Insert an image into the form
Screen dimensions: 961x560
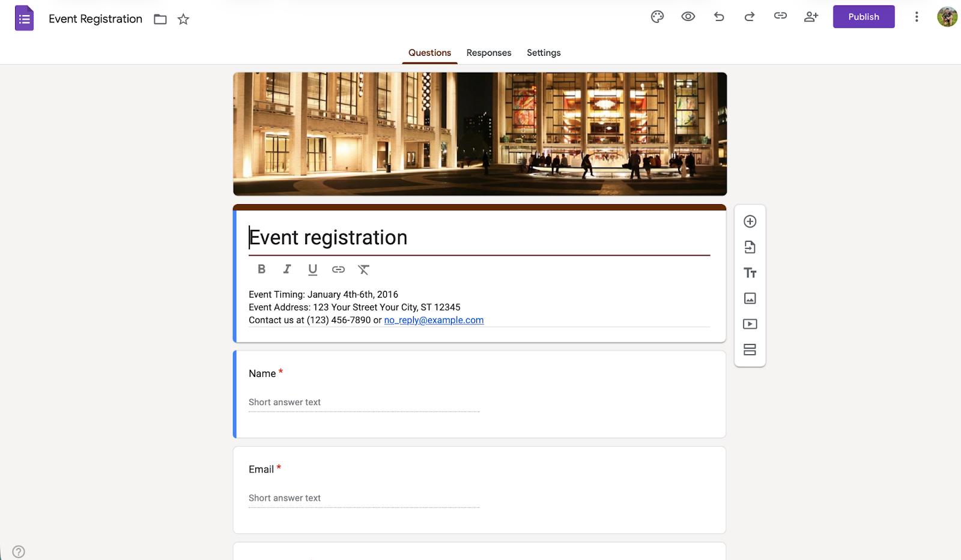pos(750,298)
